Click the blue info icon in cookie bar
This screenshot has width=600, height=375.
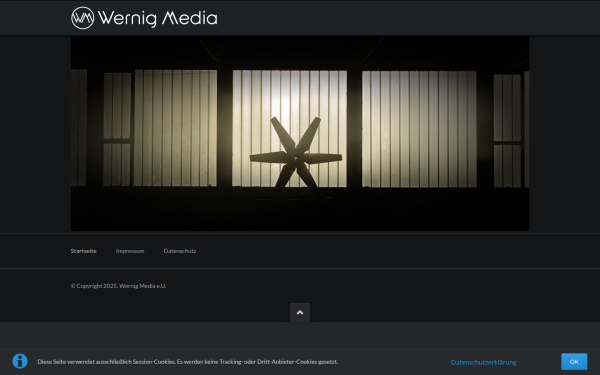click(x=20, y=361)
